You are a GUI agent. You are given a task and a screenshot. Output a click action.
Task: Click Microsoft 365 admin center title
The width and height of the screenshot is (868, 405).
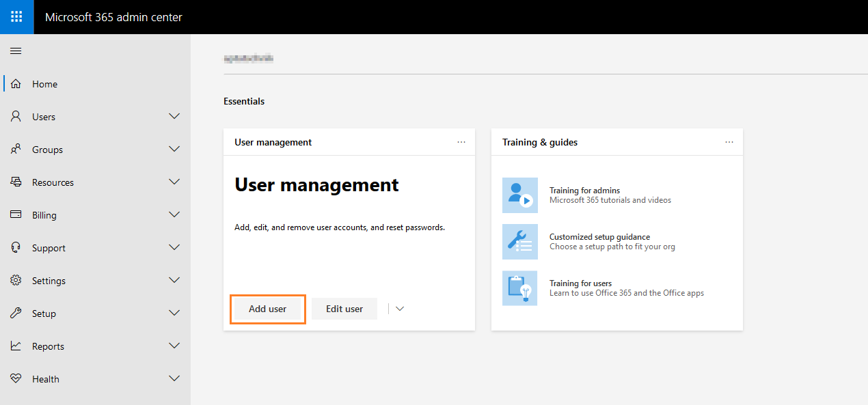click(x=113, y=17)
